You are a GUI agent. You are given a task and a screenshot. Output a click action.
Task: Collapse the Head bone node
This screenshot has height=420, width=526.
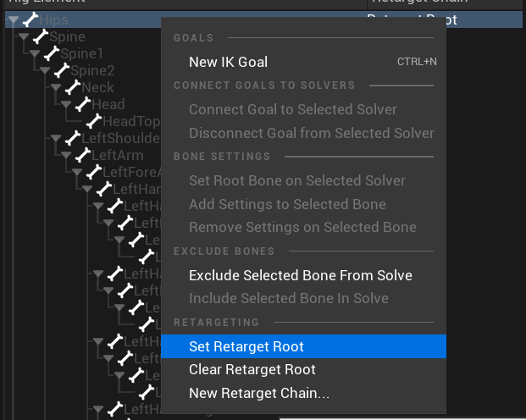[66, 104]
